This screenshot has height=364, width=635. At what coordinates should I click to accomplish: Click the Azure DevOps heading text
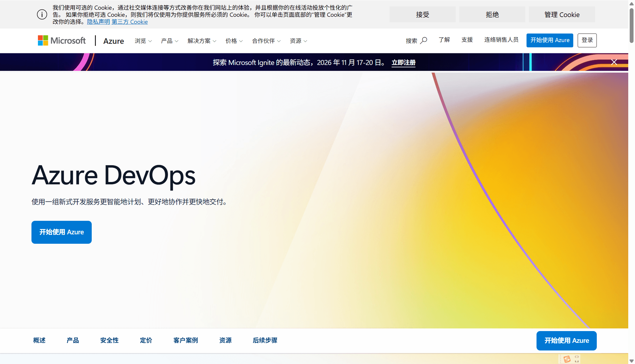click(113, 176)
